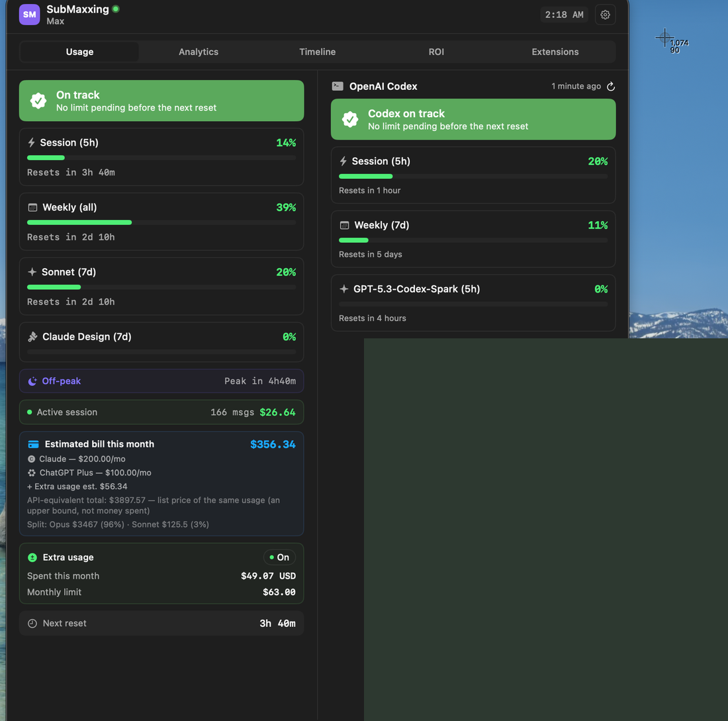Image resolution: width=728 pixels, height=721 pixels.
Task: Click the Next reset row
Action: pyautogui.click(x=161, y=624)
